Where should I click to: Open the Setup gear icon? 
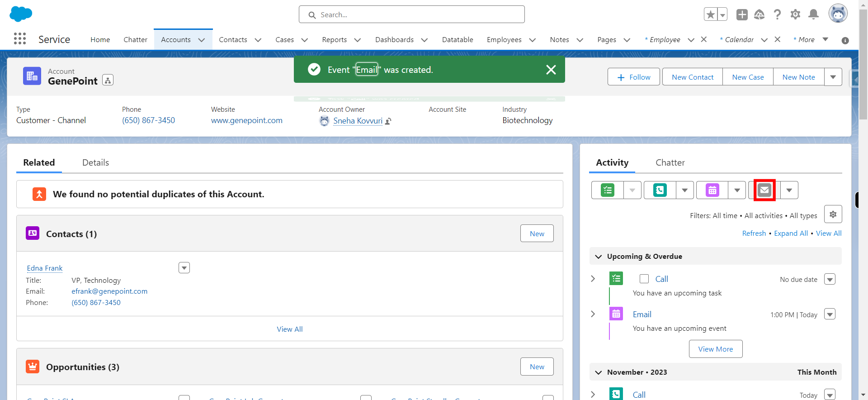[795, 14]
